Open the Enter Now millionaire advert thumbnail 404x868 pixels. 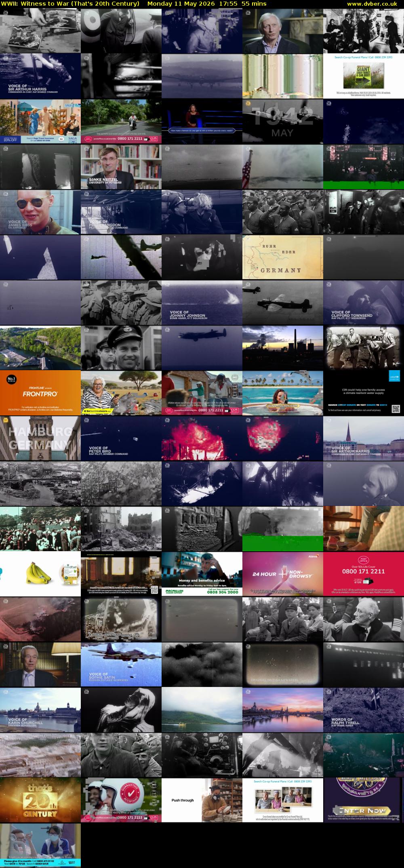[x=364, y=800]
